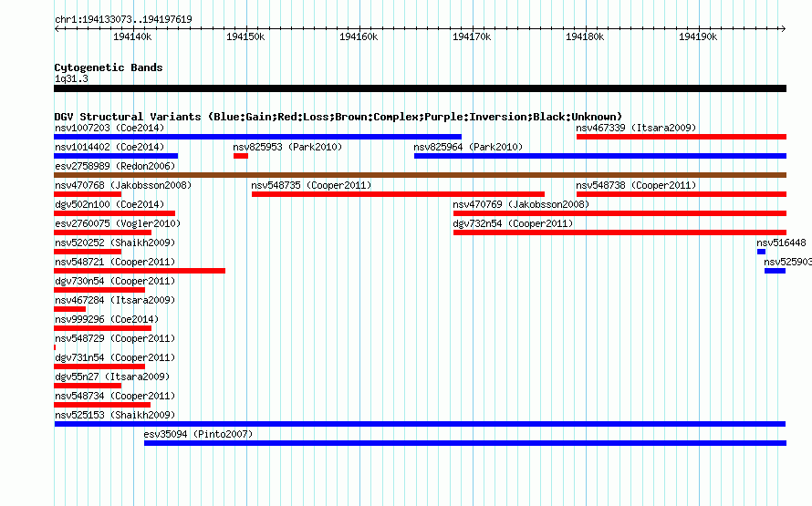Click the chr1:194133073..194197619 coordinate label

(x=123, y=20)
